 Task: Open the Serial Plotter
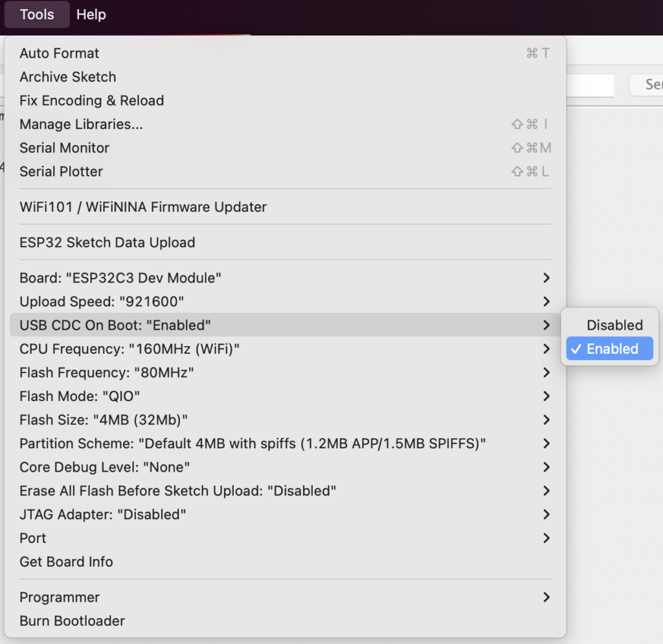[285, 172]
